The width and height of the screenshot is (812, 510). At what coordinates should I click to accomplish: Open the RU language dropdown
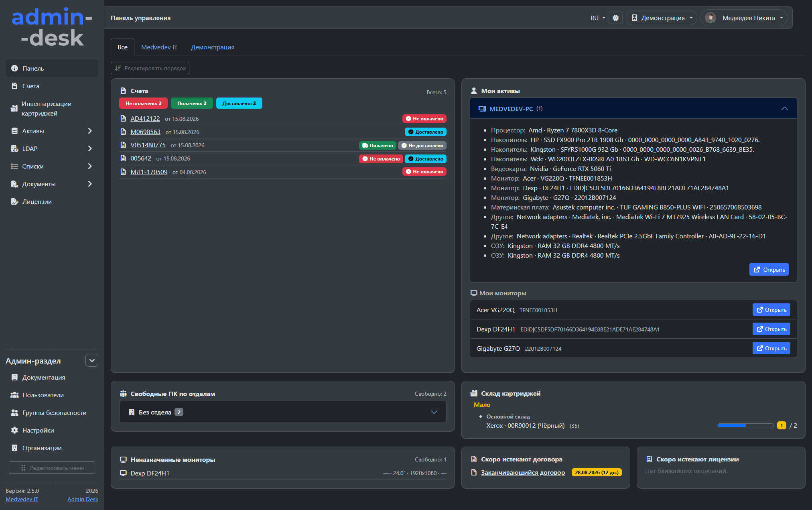[597, 18]
